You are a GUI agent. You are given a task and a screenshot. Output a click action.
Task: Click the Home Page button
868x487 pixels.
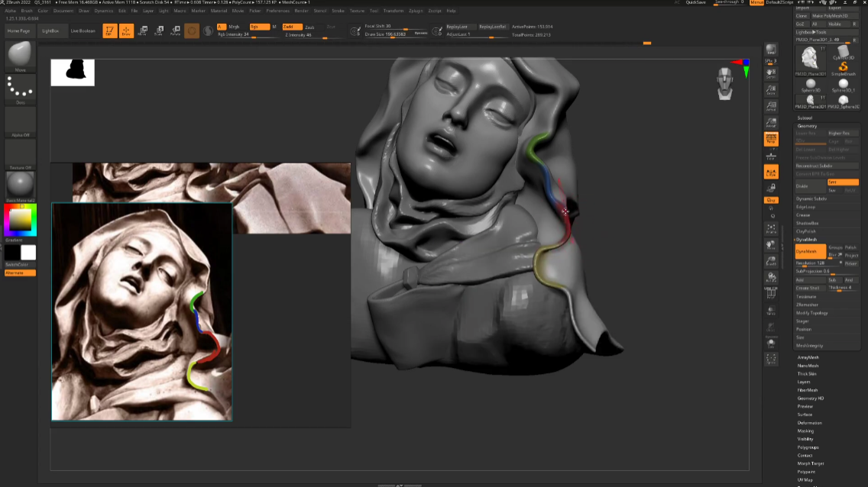[x=19, y=31]
